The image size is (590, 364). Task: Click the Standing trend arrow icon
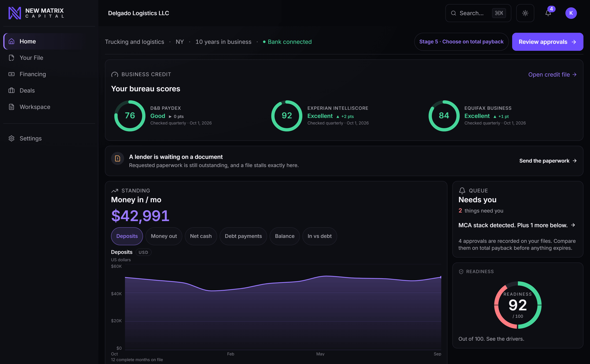click(115, 191)
